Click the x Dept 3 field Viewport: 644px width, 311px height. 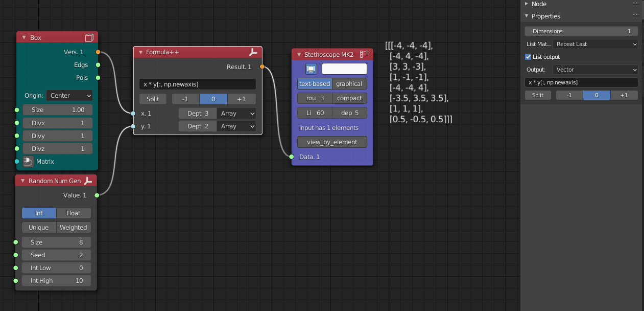point(198,114)
